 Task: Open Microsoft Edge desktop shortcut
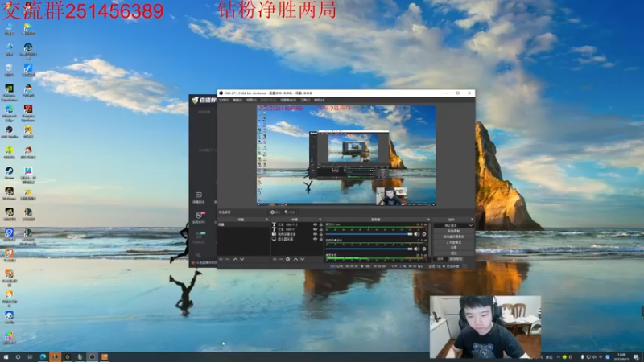pos(9,113)
